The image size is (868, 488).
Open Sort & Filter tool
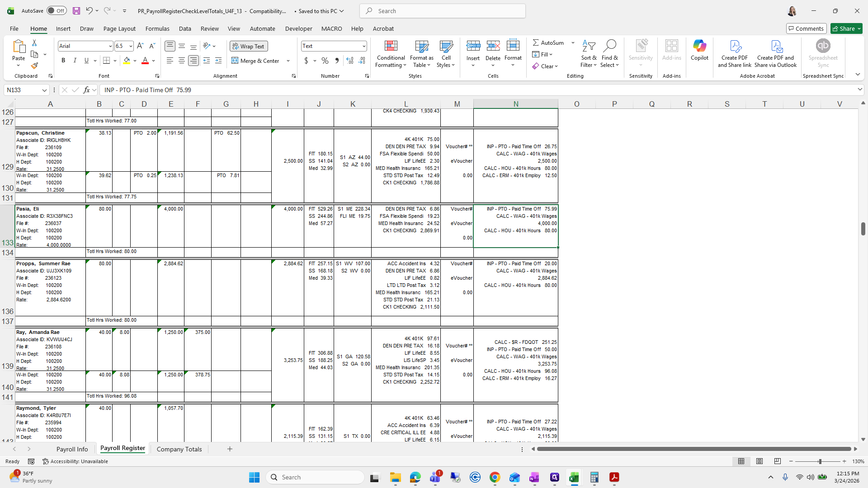589,54
